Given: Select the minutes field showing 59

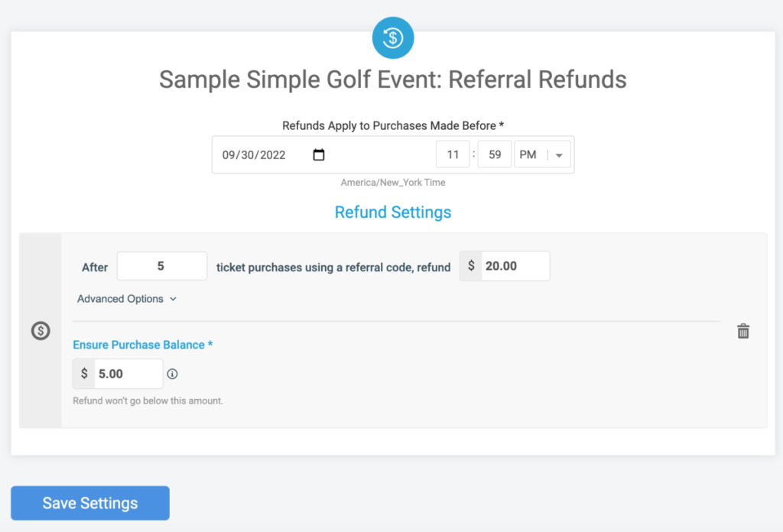Looking at the screenshot, I should tap(495, 155).
